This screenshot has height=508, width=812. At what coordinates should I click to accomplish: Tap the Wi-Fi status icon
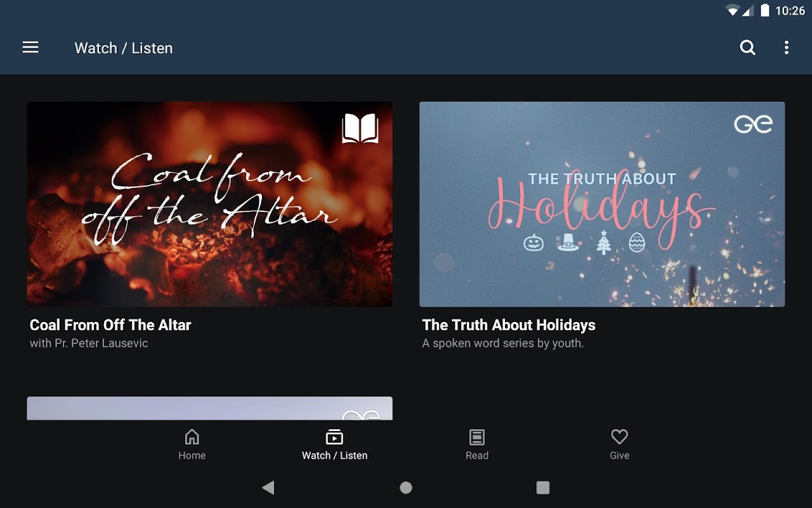(x=733, y=10)
